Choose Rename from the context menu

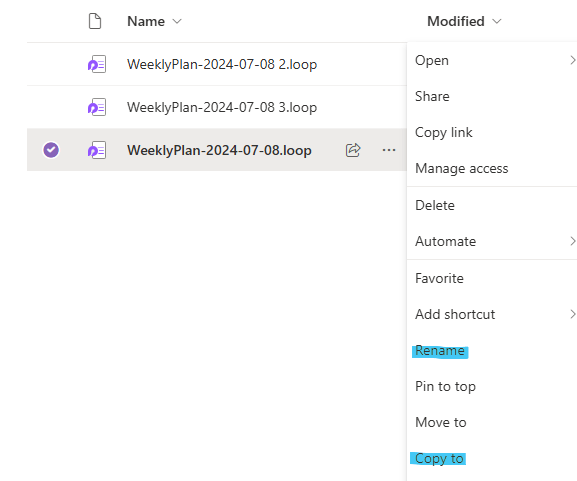(440, 351)
